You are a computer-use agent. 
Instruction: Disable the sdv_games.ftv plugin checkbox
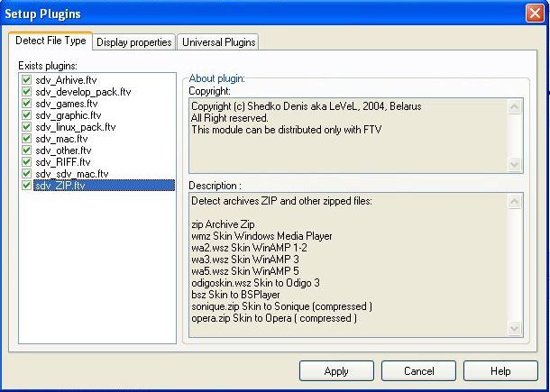click(x=26, y=104)
